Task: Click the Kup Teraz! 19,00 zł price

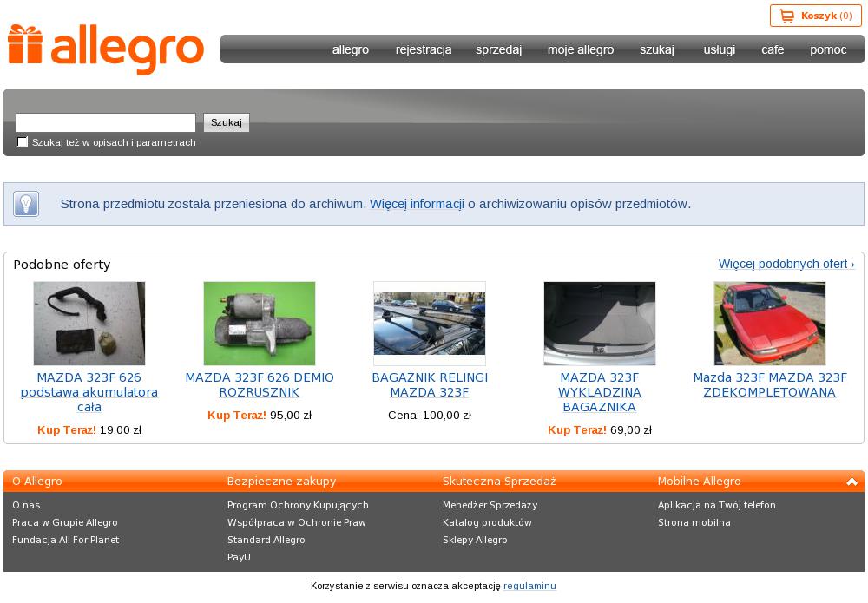Action: coord(89,429)
